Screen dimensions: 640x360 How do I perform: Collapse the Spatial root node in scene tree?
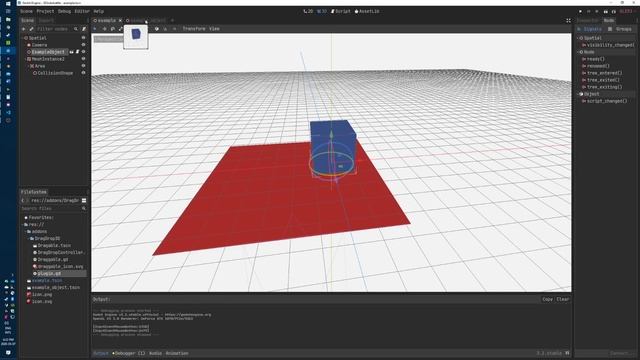(22, 38)
